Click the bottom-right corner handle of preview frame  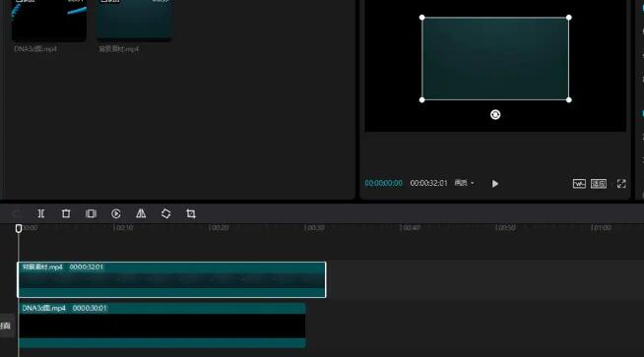click(x=569, y=99)
